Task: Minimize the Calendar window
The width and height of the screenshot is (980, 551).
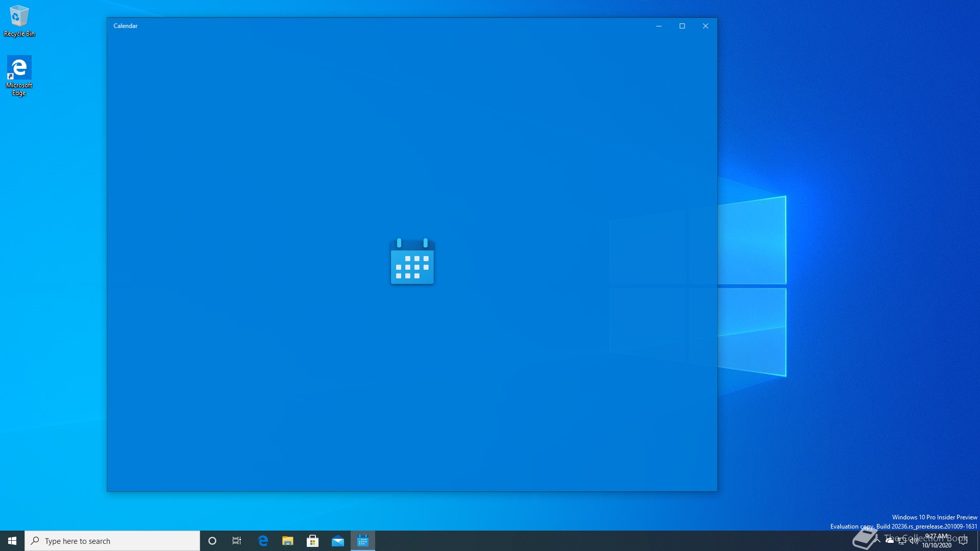Action: pyautogui.click(x=659, y=26)
